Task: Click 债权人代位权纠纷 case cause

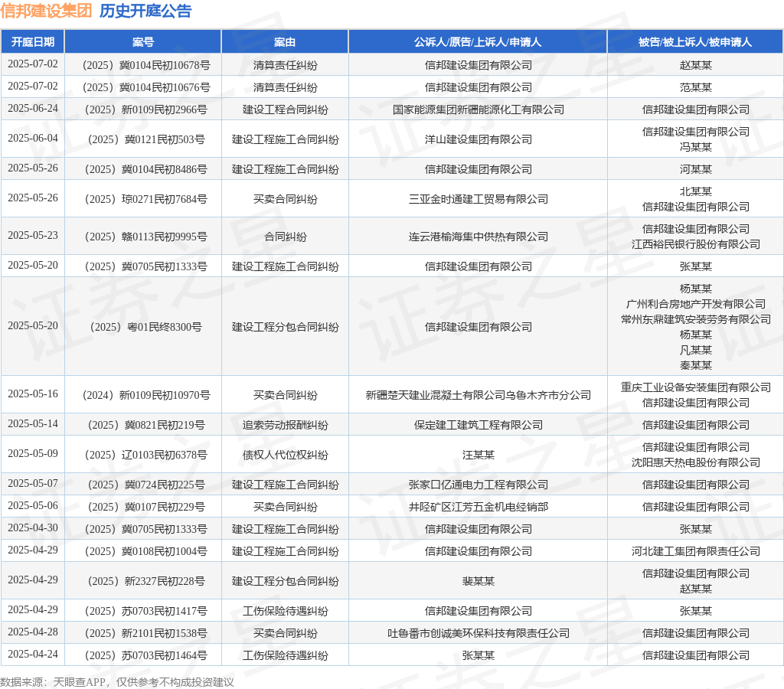Action: click(285, 455)
